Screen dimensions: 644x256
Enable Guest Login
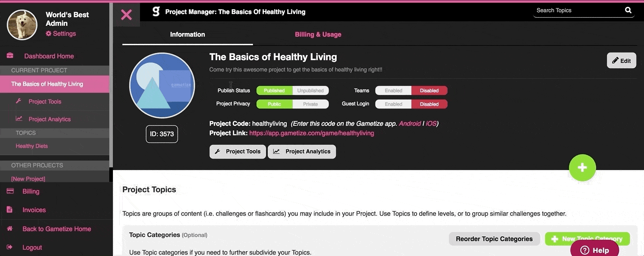(393, 104)
